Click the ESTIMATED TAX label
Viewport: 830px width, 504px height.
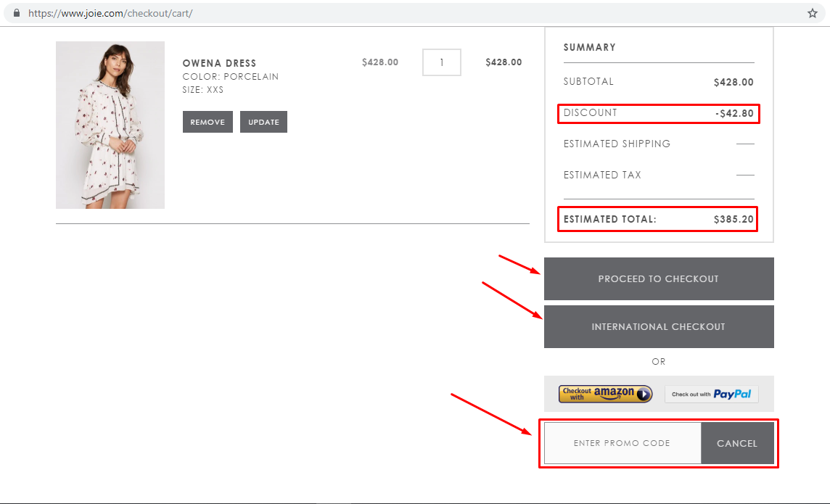602,175
